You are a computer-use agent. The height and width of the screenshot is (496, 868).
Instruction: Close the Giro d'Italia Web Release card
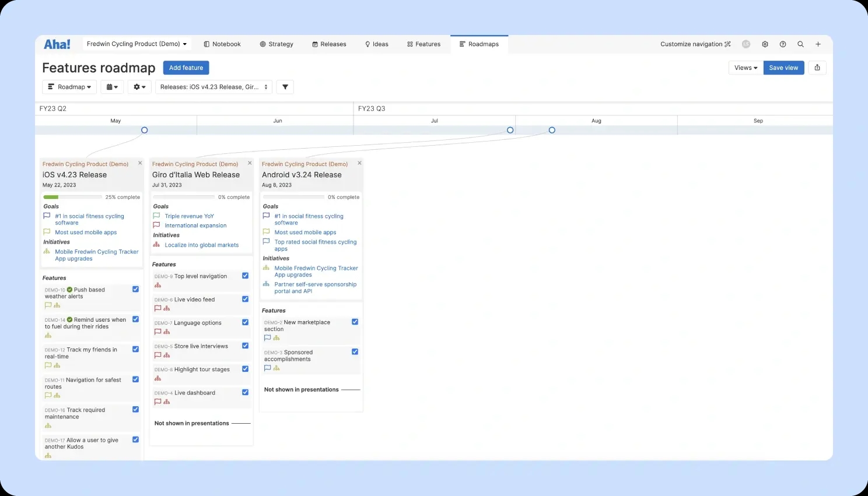click(250, 163)
